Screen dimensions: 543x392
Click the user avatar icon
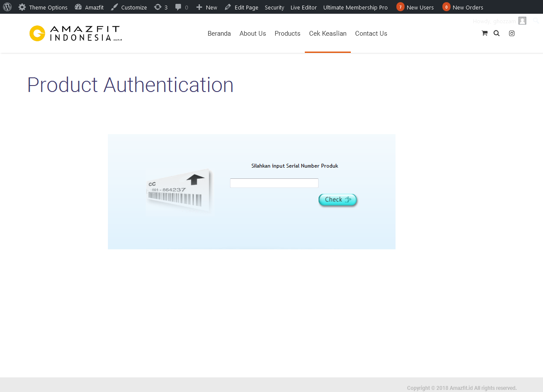[522, 21]
